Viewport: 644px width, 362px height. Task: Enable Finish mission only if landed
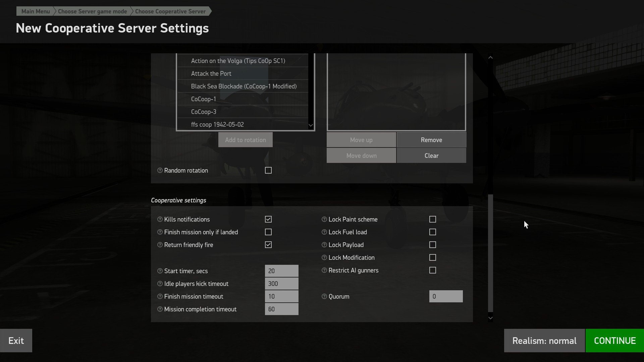(x=268, y=232)
